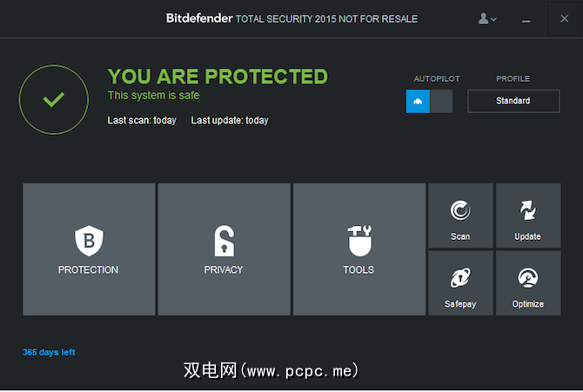Click the Update arrows icon

(527, 210)
